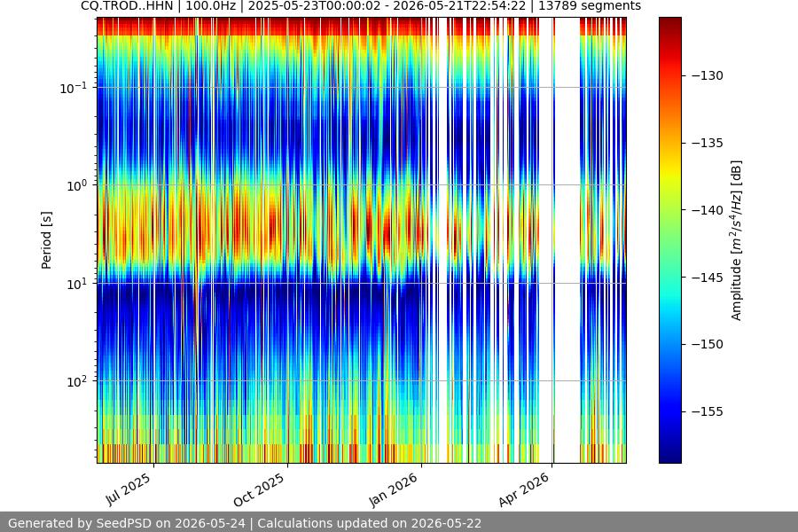The height and width of the screenshot is (532, 798).
Task: Click the -135 colorbar tick label
Action: click(x=708, y=143)
